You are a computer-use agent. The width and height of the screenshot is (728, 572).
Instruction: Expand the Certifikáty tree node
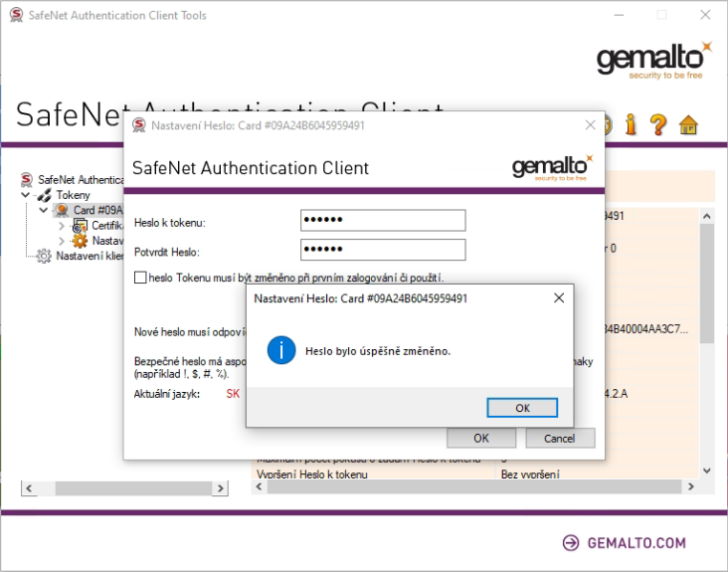click(62, 226)
